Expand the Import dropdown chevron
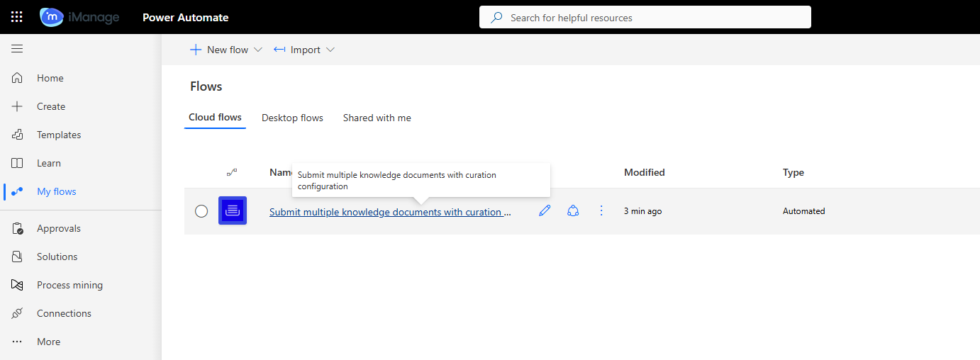Screen dimensions: 980x360 [x=330, y=50]
